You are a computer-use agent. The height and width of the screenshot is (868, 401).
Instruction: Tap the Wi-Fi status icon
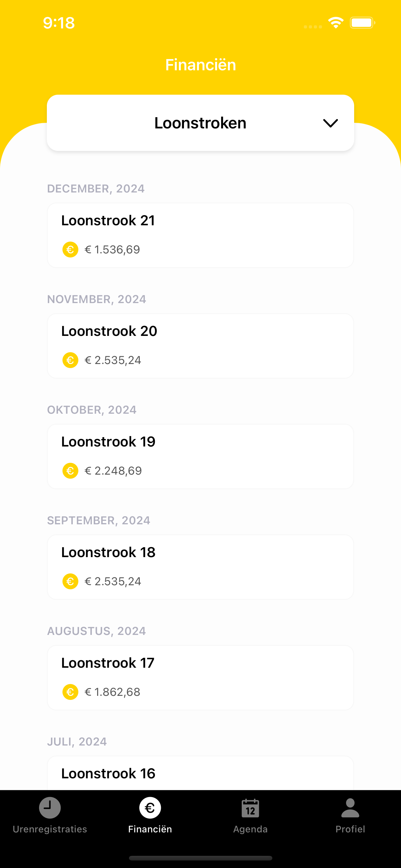tap(336, 22)
